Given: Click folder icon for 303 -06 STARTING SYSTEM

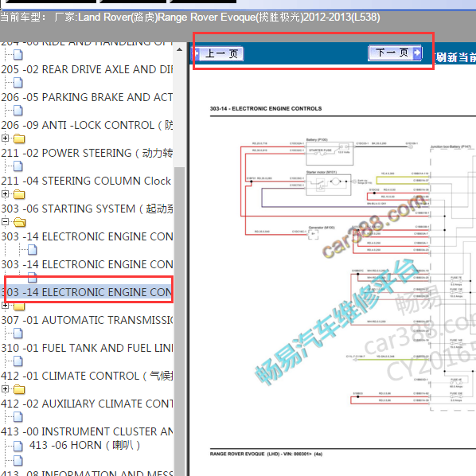Looking at the screenshot, I should click(x=19, y=194).
